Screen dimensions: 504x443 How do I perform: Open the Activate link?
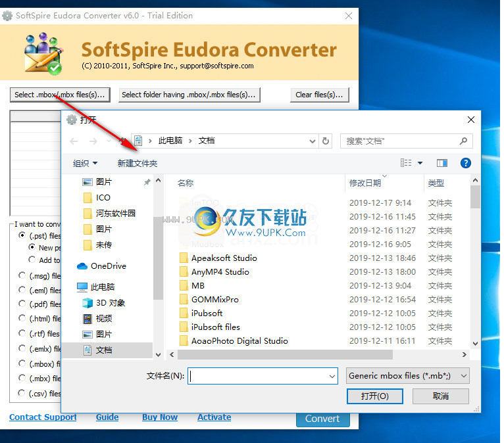[x=214, y=417]
